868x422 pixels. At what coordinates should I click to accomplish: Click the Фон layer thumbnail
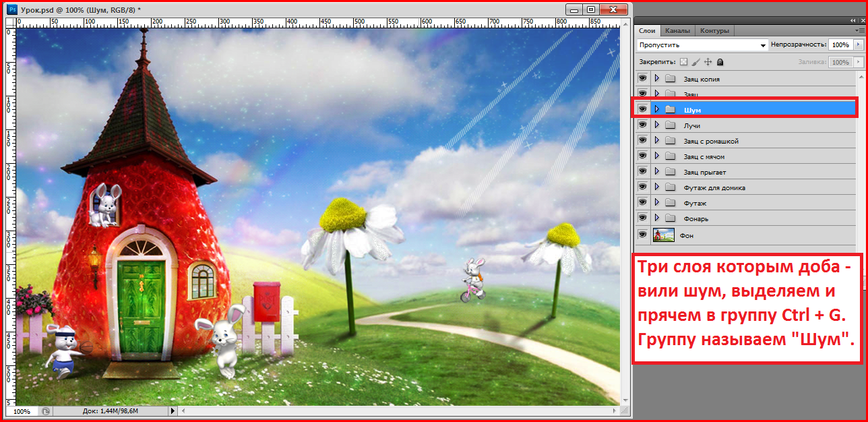tap(664, 235)
